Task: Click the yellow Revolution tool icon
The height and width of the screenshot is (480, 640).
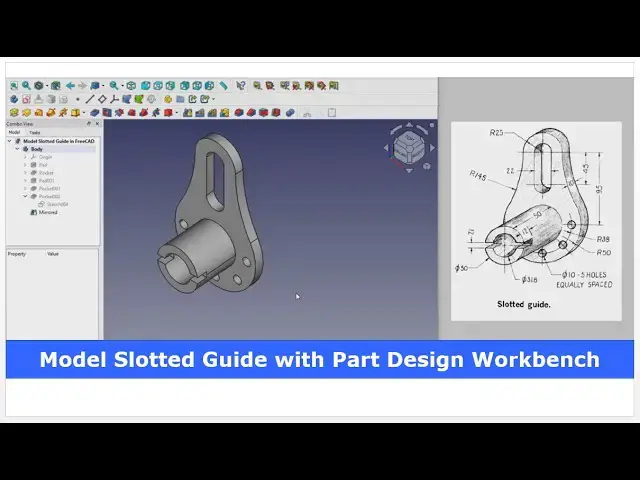Action: click(26, 113)
